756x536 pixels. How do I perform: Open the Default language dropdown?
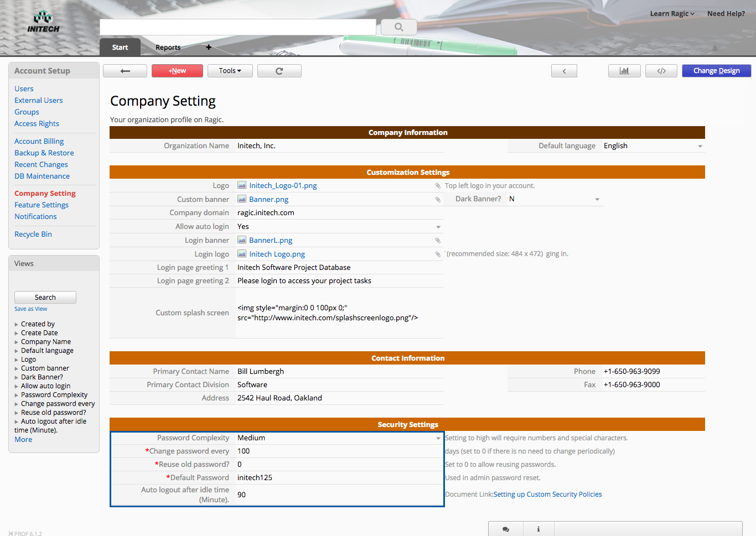[700, 146]
